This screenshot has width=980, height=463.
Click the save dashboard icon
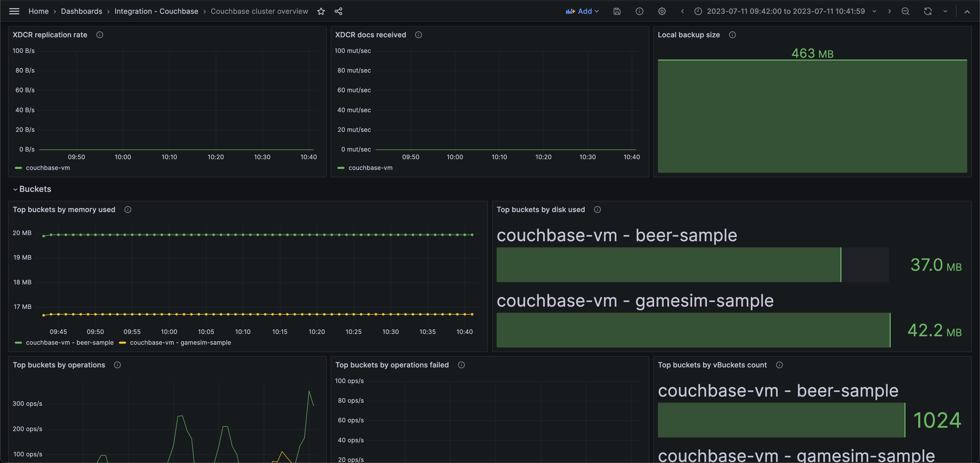click(617, 11)
